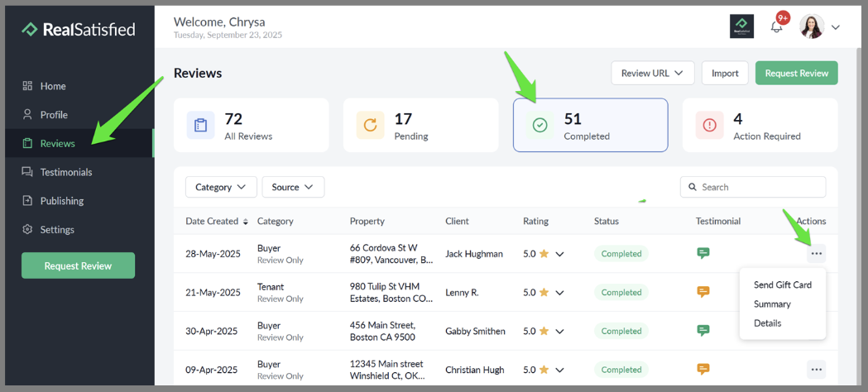Expand the account menu chevron
The width and height of the screenshot is (868, 392).
(x=836, y=27)
